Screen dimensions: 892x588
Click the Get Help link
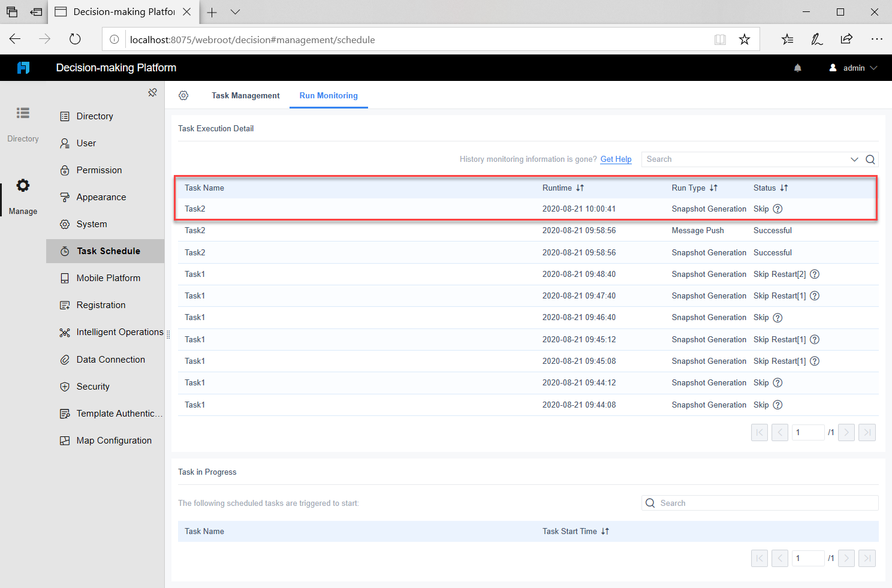[616, 159]
